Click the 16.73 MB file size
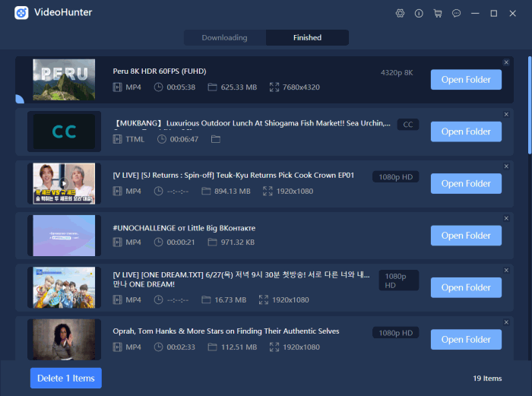The width and height of the screenshot is (532, 396). pyautogui.click(x=230, y=300)
